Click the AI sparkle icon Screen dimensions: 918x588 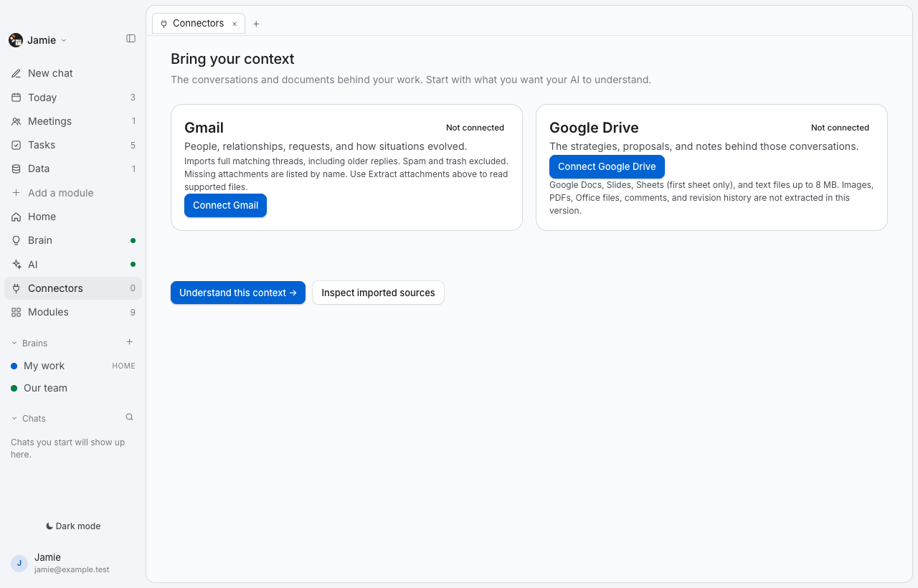(16, 265)
